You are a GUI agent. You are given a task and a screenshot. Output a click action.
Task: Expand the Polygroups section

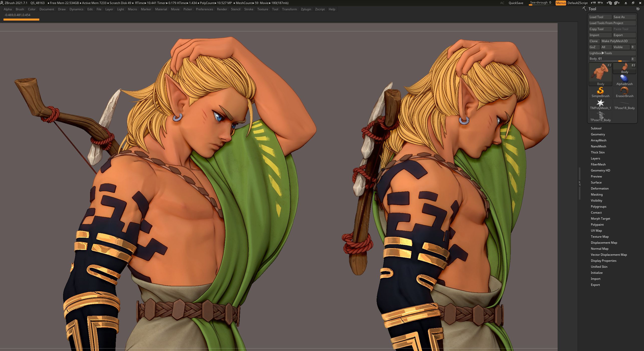[x=598, y=207]
